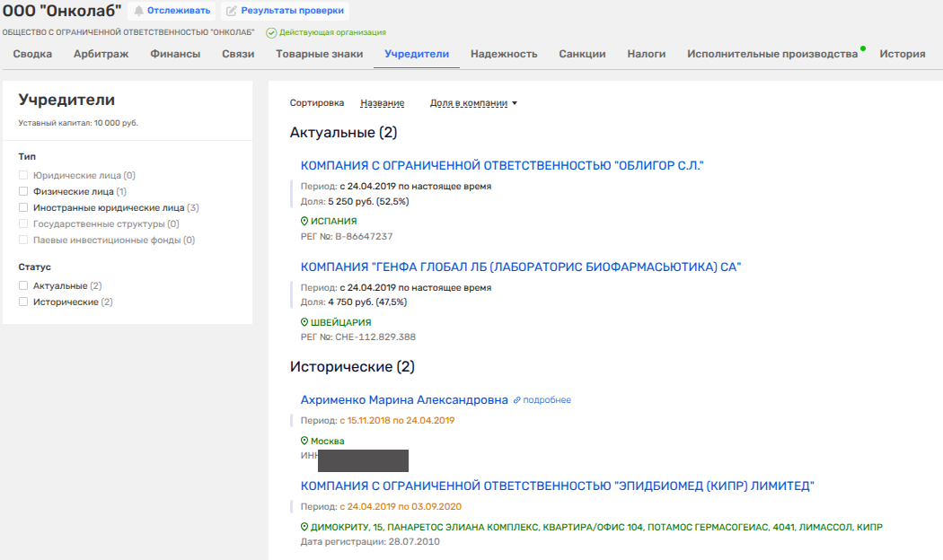Check the Физические лица (1) filter
This screenshot has width=943, height=560.
[x=23, y=192]
